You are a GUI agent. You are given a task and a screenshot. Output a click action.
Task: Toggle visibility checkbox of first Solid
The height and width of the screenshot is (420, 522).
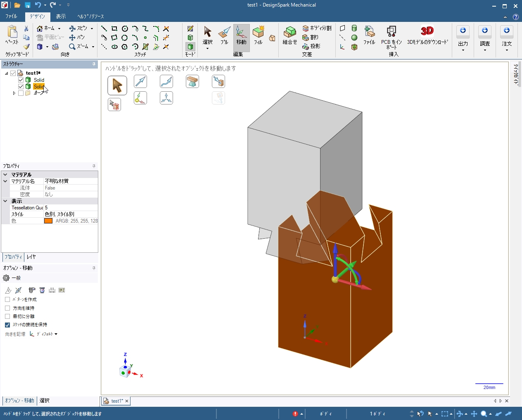[x=21, y=80]
